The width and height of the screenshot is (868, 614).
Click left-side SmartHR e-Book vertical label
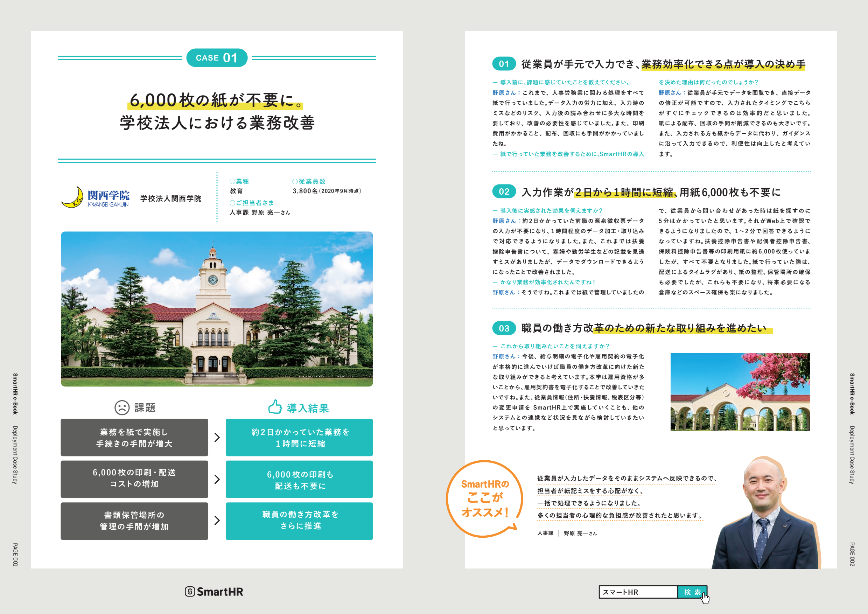pos(15,393)
